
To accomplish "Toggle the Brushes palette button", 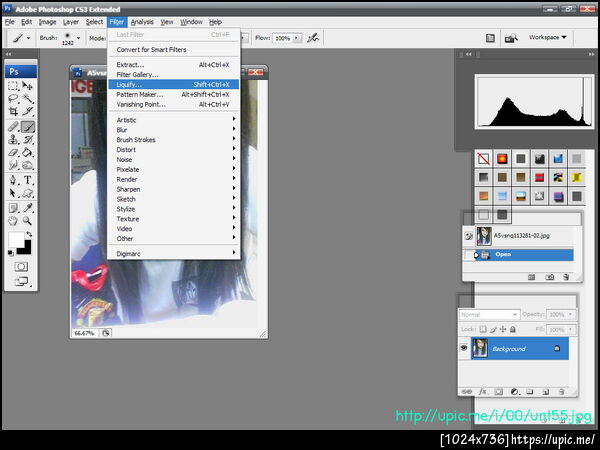I will pos(490,38).
